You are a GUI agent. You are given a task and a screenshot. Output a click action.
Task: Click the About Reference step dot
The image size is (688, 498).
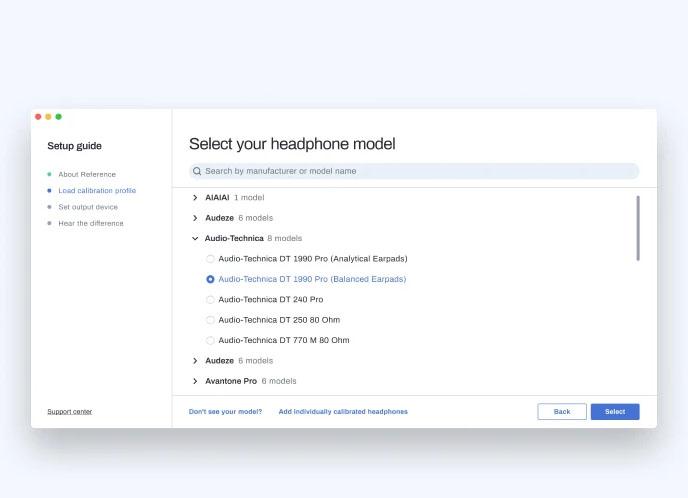pyautogui.click(x=49, y=174)
